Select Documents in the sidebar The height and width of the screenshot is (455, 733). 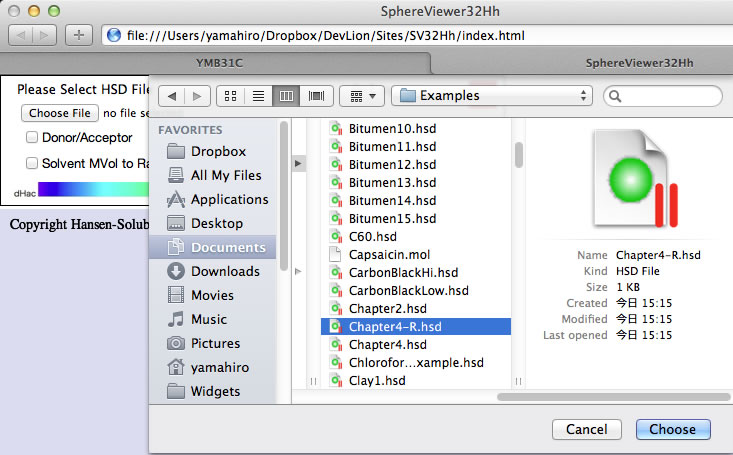(x=213, y=247)
